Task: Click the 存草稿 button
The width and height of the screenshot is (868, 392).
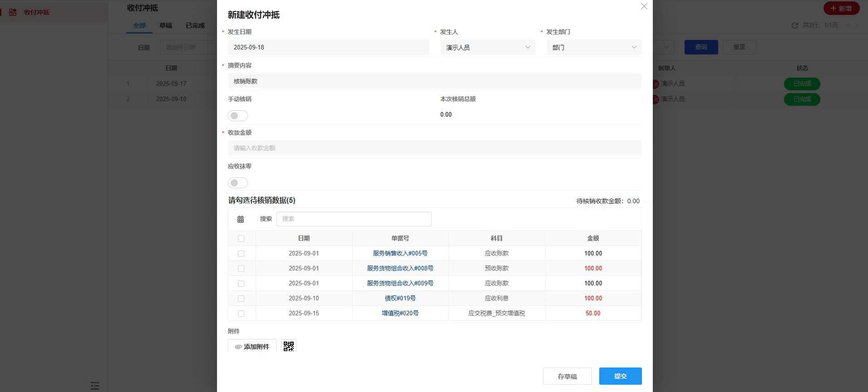Action: click(567, 376)
